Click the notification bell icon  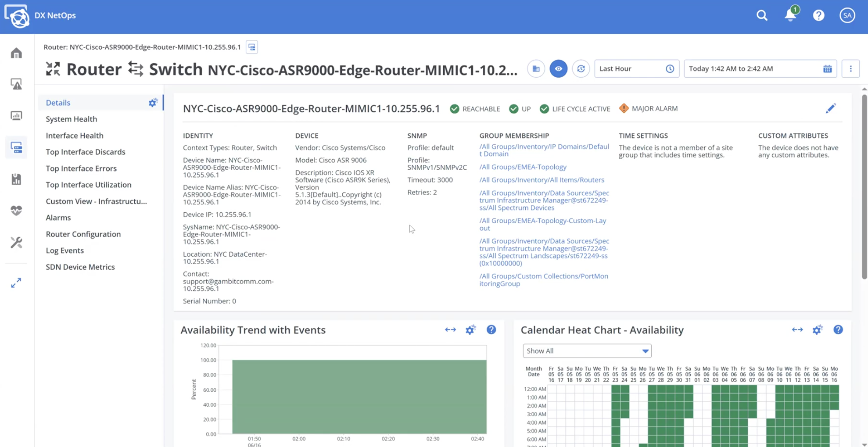790,15
